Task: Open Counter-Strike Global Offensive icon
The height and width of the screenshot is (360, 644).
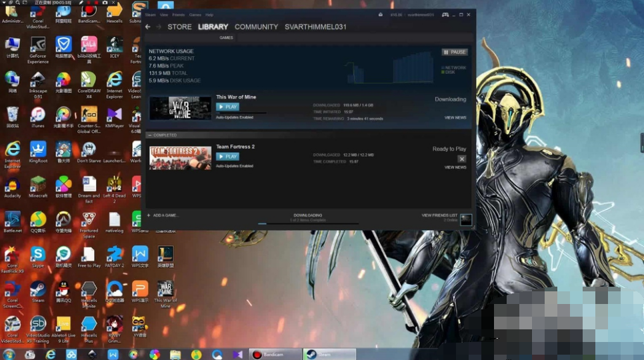Action: (x=89, y=120)
